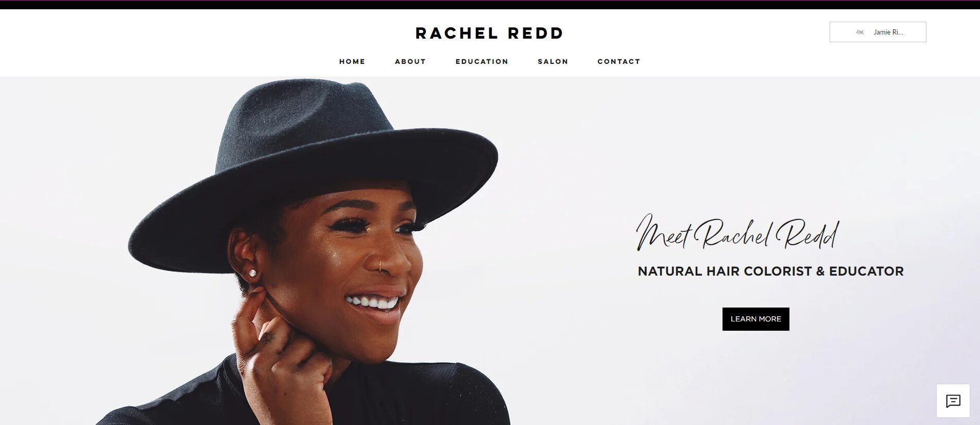This screenshot has height=425, width=980.
Task: Click the black top bar above header
Action: coord(490,5)
